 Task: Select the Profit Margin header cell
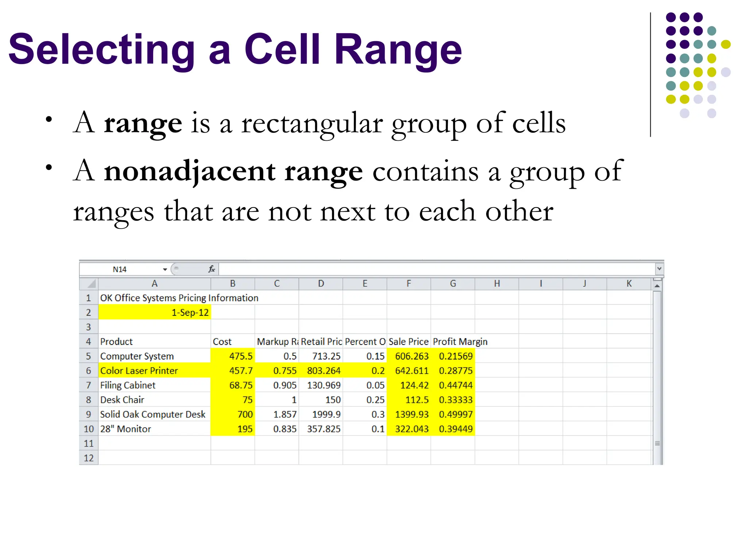point(453,342)
